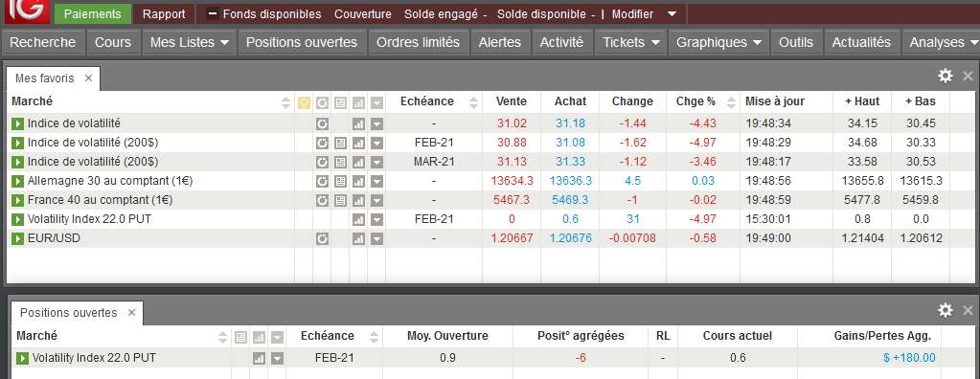Click Vente price 31.02 for Indice de volatilité

[512, 123]
